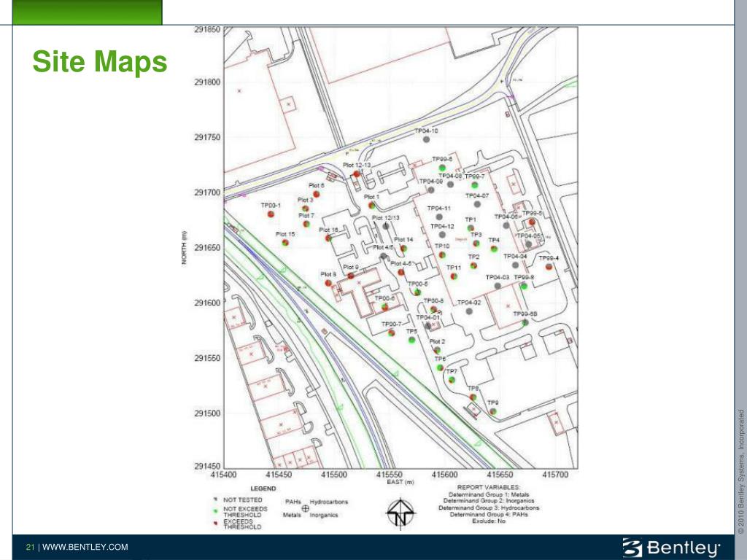The height and width of the screenshot is (560, 747).
Task: Click the 'NOT TESTED' legend text
Action: click(x=242, y=499)
